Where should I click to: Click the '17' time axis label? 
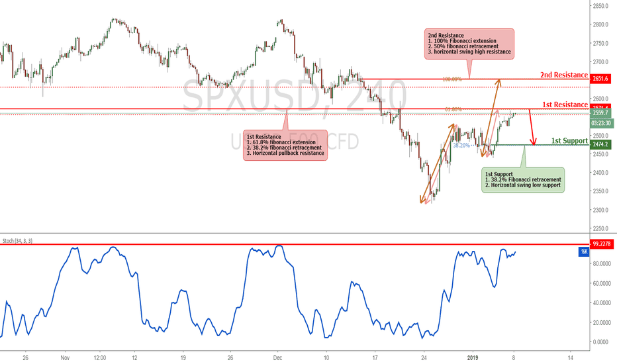coord(375,357)
